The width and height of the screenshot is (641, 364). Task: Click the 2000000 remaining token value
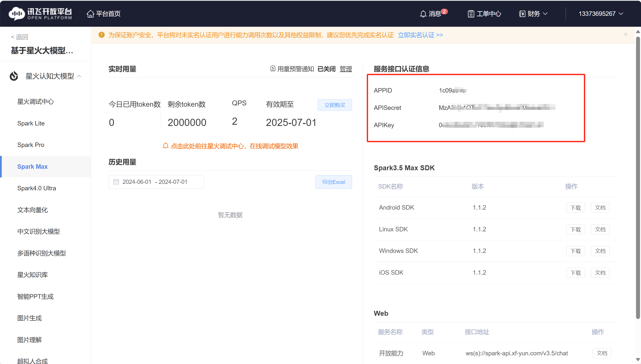click(187, 122)
